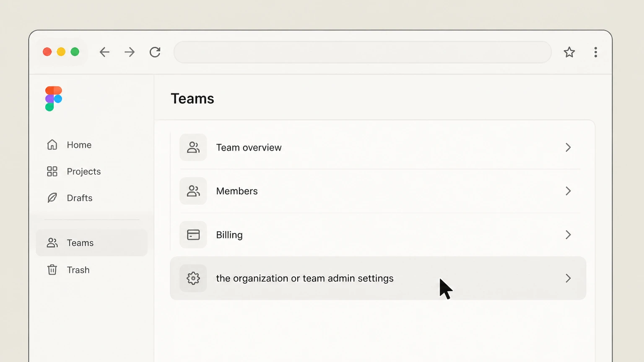Click the green maximize window button

[x=75, y=52]
